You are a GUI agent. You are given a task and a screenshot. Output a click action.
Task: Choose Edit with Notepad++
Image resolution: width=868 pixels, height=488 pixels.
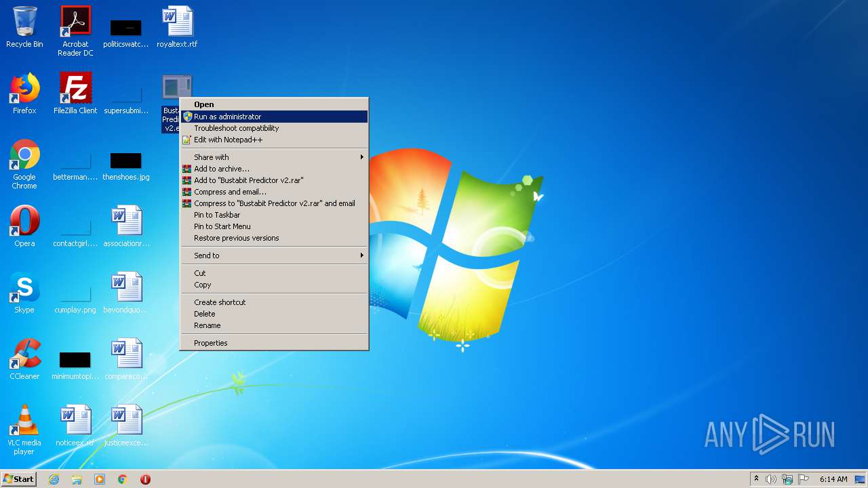(274, 140)
